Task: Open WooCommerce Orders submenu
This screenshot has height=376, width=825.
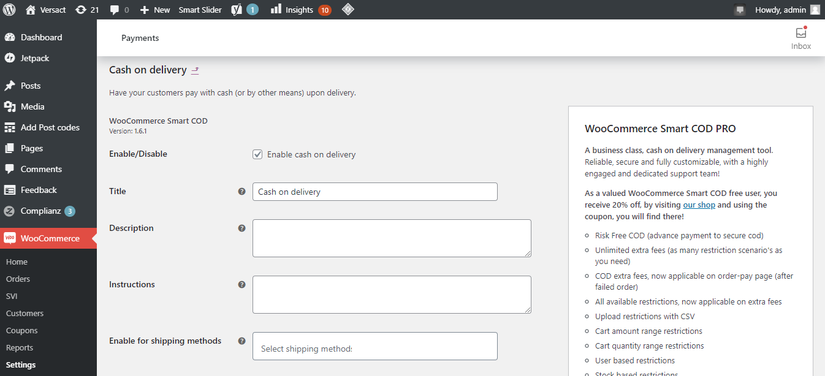Action: click(18, 279)
